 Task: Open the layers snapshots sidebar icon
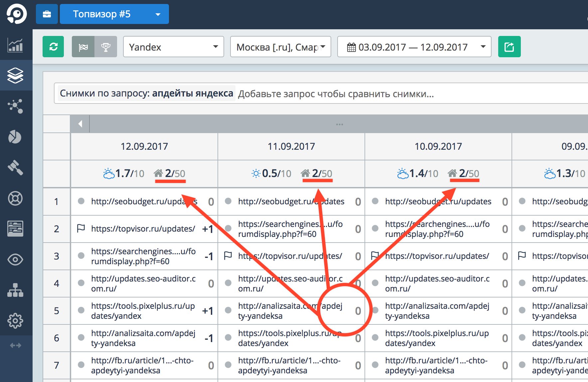click(15, 76)
